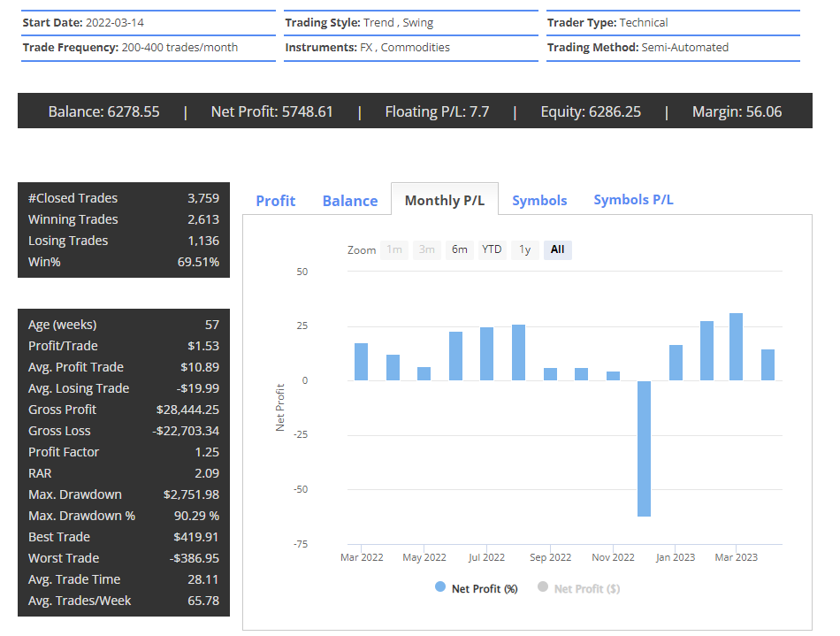
Task: View the Symbols P/L tab
Action: tap(633, 201)
